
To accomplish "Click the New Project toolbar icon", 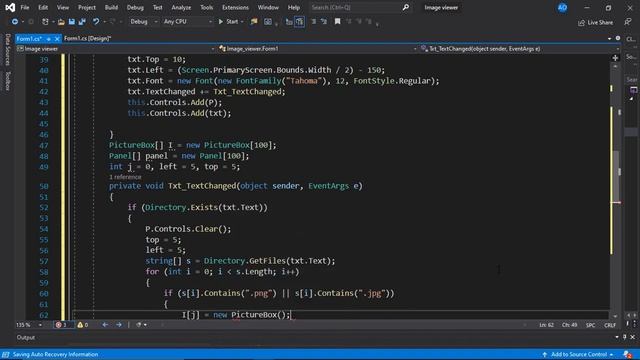I will point(45,22).
